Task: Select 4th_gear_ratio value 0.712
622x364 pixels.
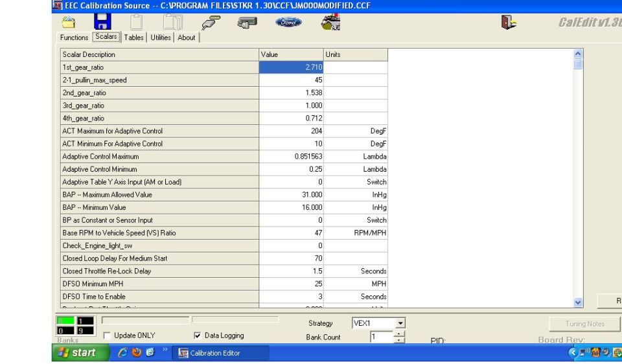Action: 291,118
